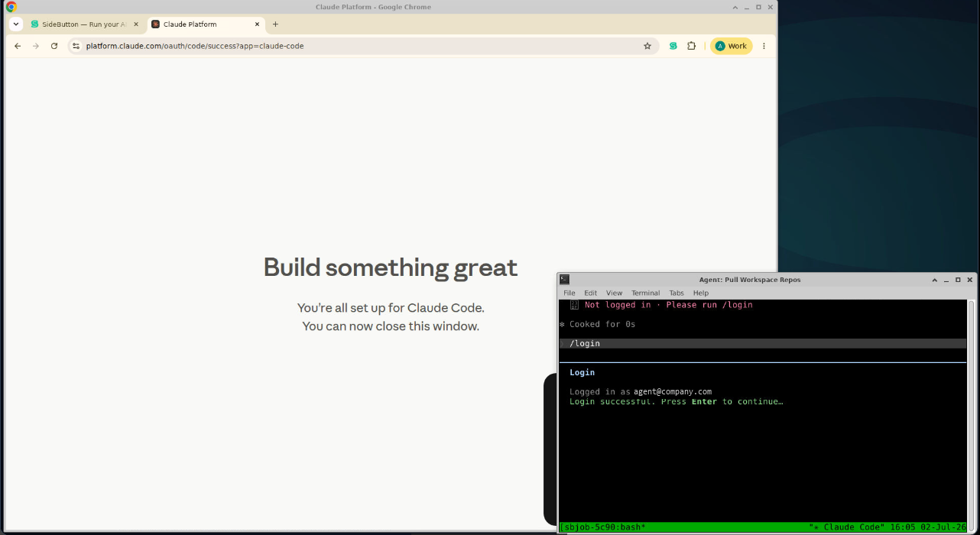Open the SideButton extension icon in toolbar

673,46
